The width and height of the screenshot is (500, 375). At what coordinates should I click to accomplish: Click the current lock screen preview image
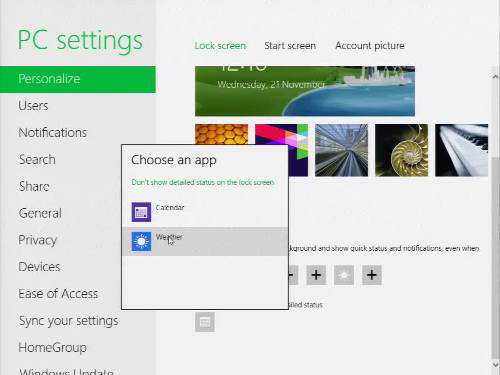tap(305, 91)
